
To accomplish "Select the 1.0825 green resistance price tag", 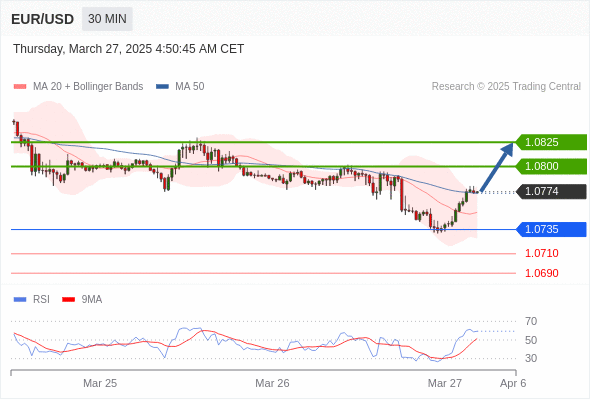I will (551, 142).
